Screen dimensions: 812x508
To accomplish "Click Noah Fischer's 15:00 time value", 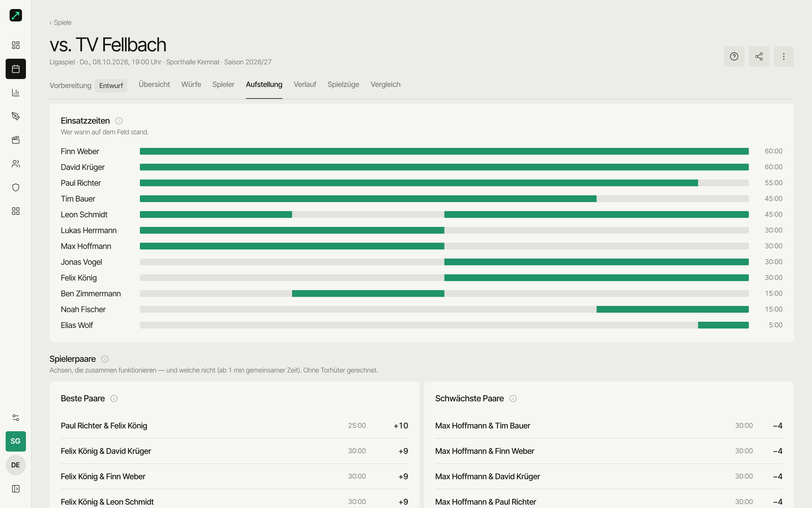I will pos(773,309).
